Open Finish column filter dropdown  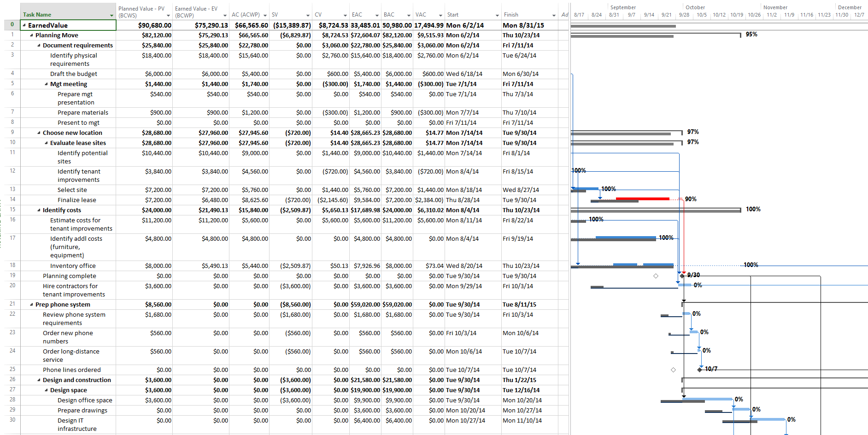click(554, 16)
